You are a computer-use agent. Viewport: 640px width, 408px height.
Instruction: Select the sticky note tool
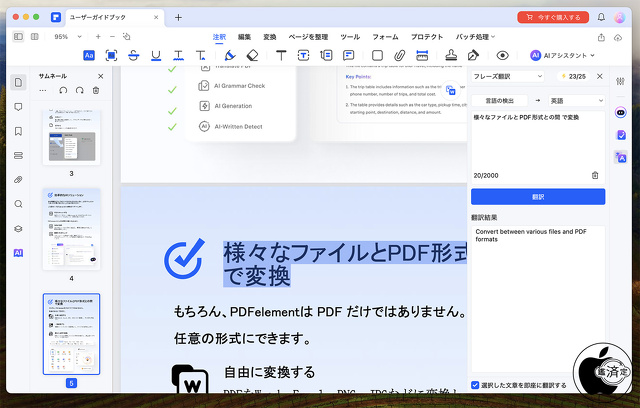tap(348, 55)
